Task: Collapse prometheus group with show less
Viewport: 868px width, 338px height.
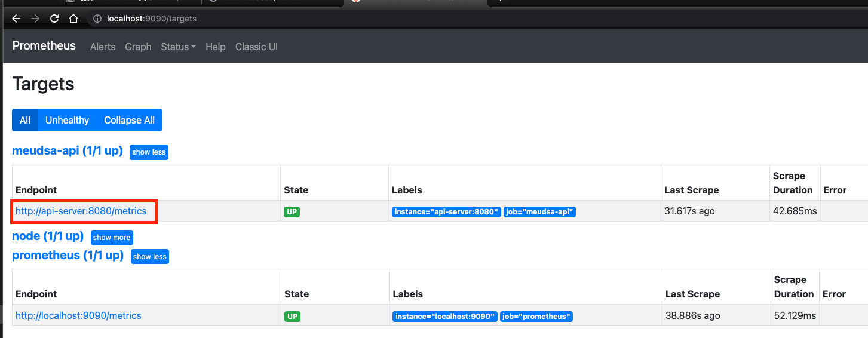Action: click(149, 257)
